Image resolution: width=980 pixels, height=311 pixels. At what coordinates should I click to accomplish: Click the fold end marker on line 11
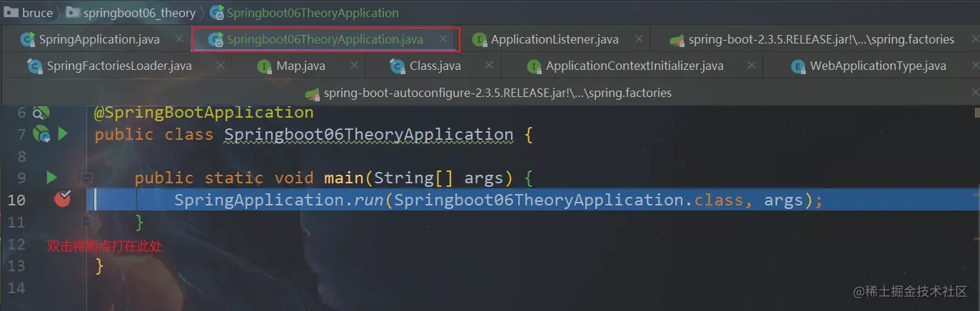pyautogui.click(x=86, y=223)
